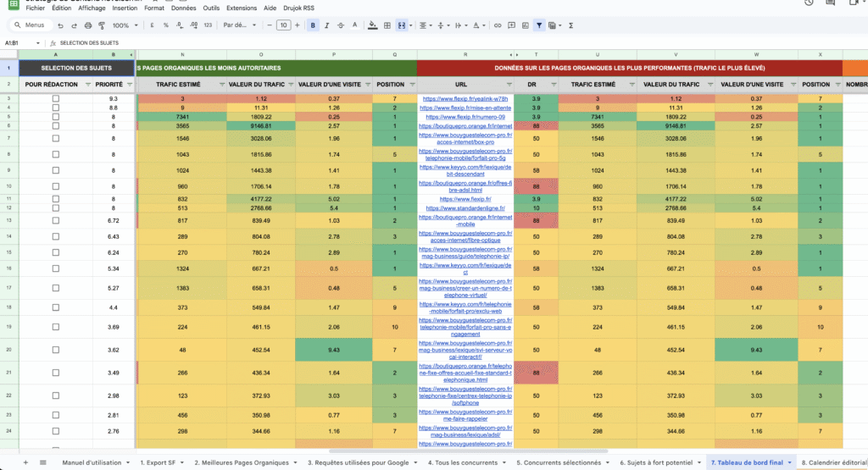868x470 pixels.
Task: Tick the checkbox in the priority 8.8 row
Action: pos(55,108)
